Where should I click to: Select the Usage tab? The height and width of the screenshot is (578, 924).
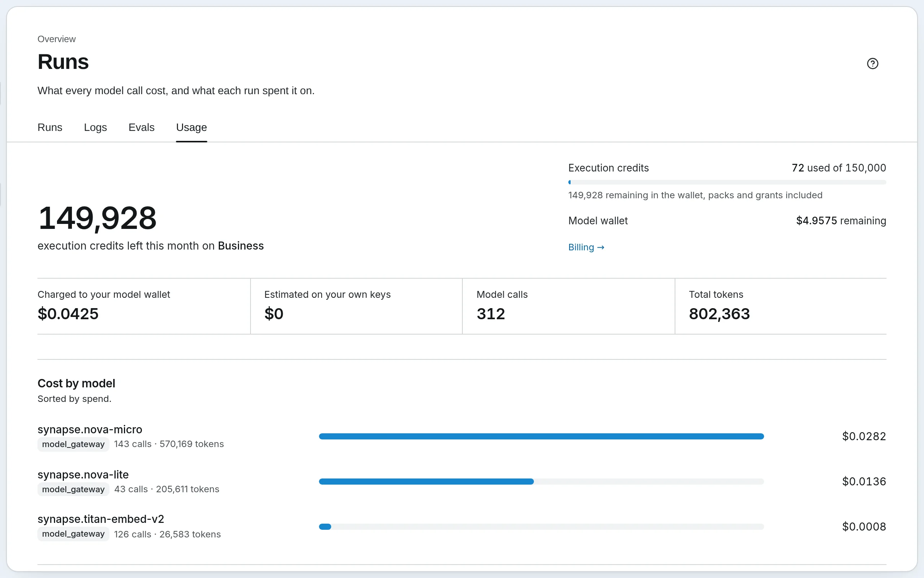191,127
